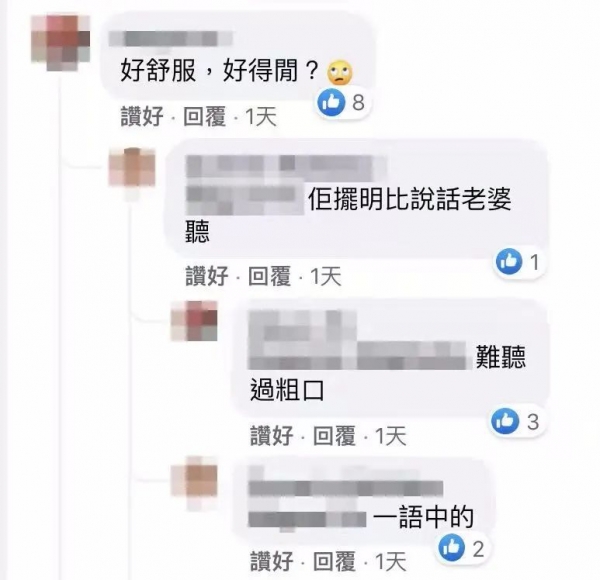Open the 1天 timestamp of the top comment
Viewport: 600px width, 580px height.
point(261,116)
